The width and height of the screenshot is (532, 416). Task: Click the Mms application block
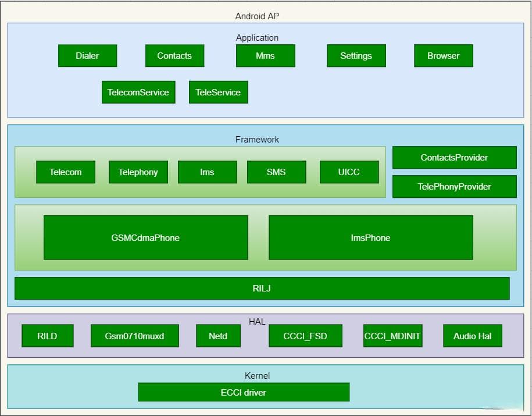(x=266, y=56)
